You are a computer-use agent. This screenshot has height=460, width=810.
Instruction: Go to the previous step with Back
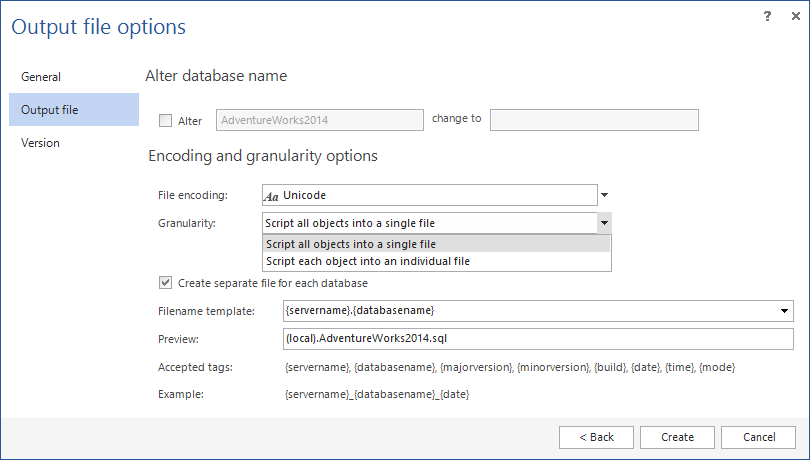coord(595,437)
